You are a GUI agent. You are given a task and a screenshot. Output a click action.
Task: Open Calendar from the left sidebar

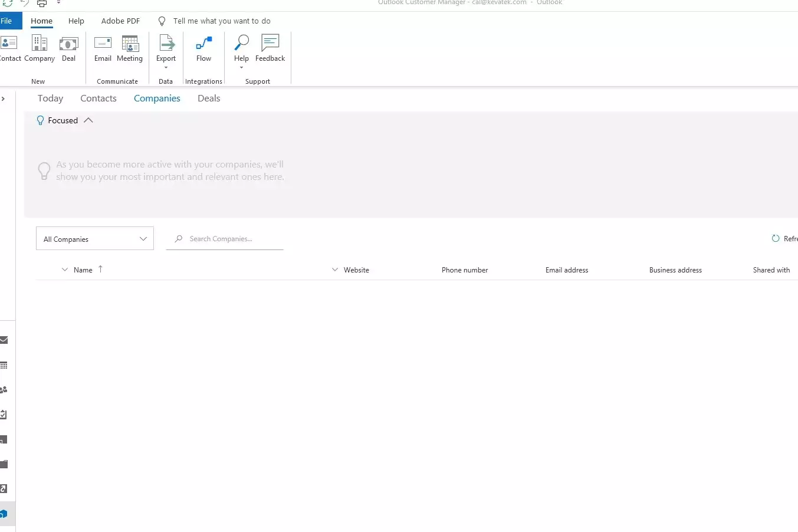pos(4,365)
